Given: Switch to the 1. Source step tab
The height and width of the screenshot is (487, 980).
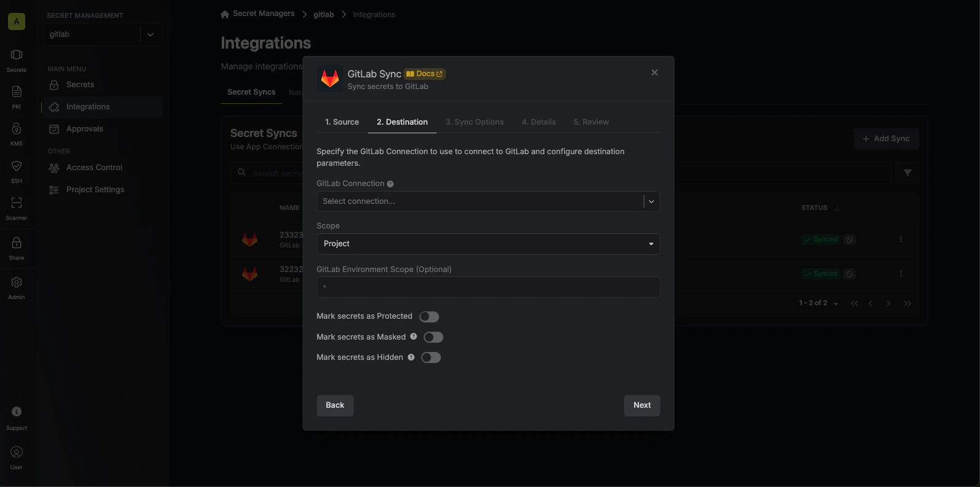Looking at the screenshot, I should click(342, 122).
